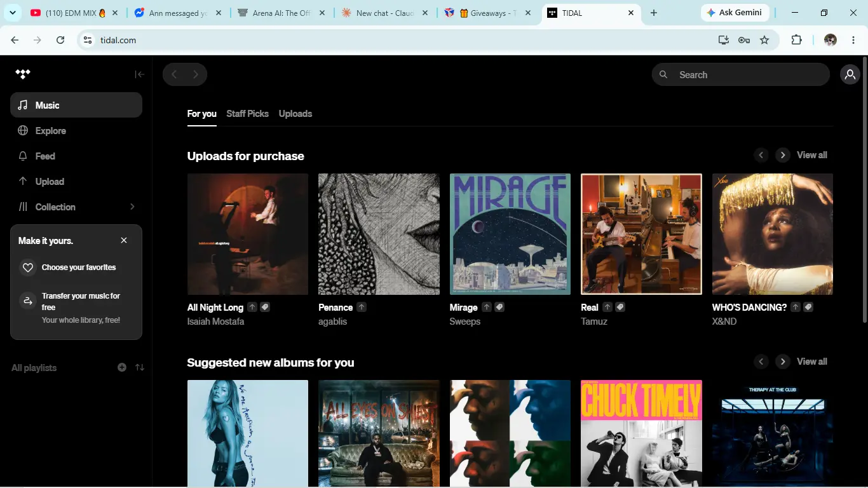Click the Ask Gemini button
Viewport: 868px width, 488px height.
(x=736, y=13)
